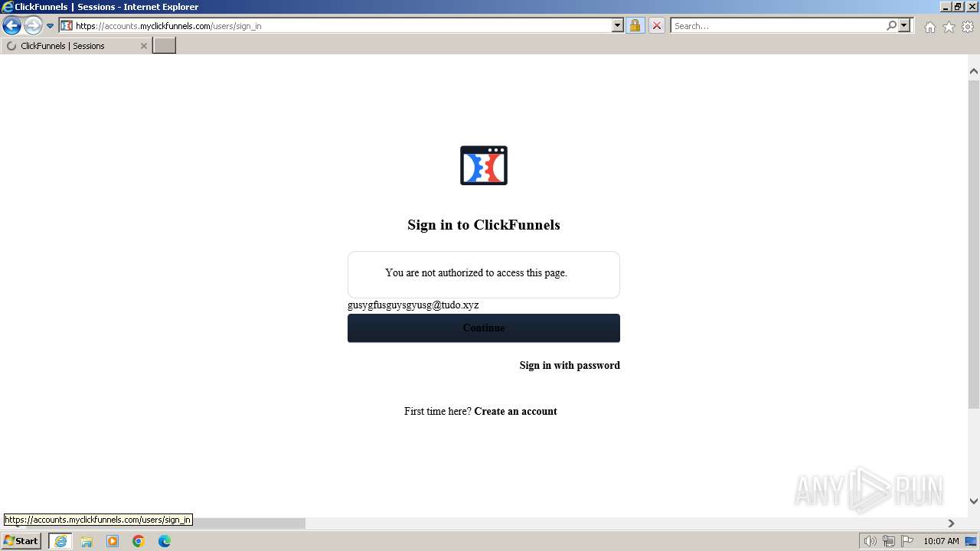Launch Microsoft Edge from the taskbar
Viewport: 980px width, 551px height.
165,541
